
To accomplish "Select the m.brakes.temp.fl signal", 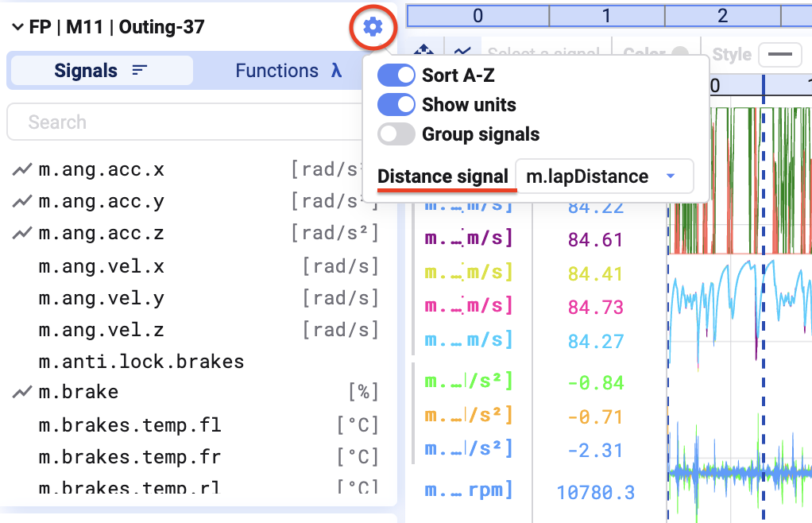I will pyautogui.click(x=130, y=425).
